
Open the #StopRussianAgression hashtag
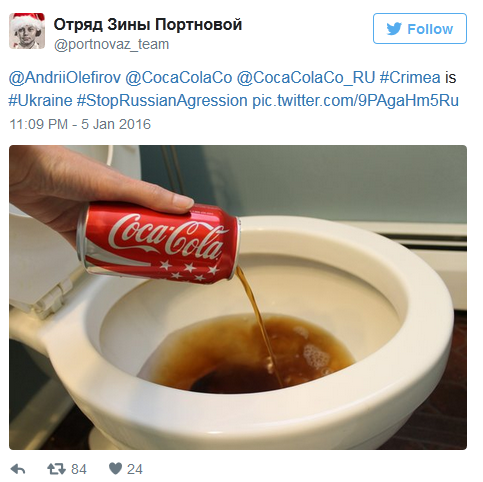[162, 100]
